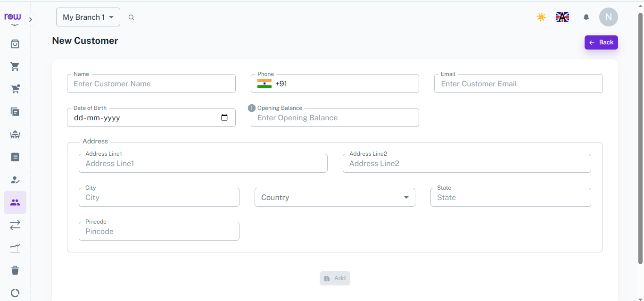Open the receipt list sidebar icon
The width and height of the screenshot is (644, 301).
click(15, 157)
